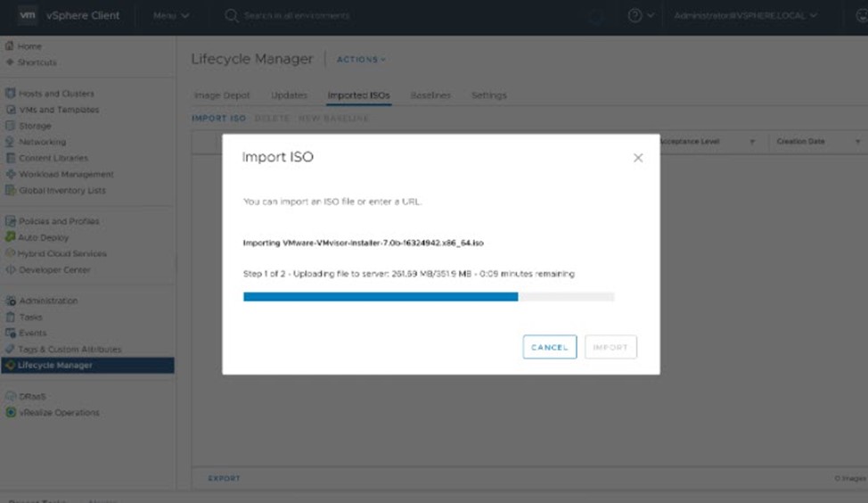Click the IMPORT ISO link
868x503 pixels.
pos(218,119)
